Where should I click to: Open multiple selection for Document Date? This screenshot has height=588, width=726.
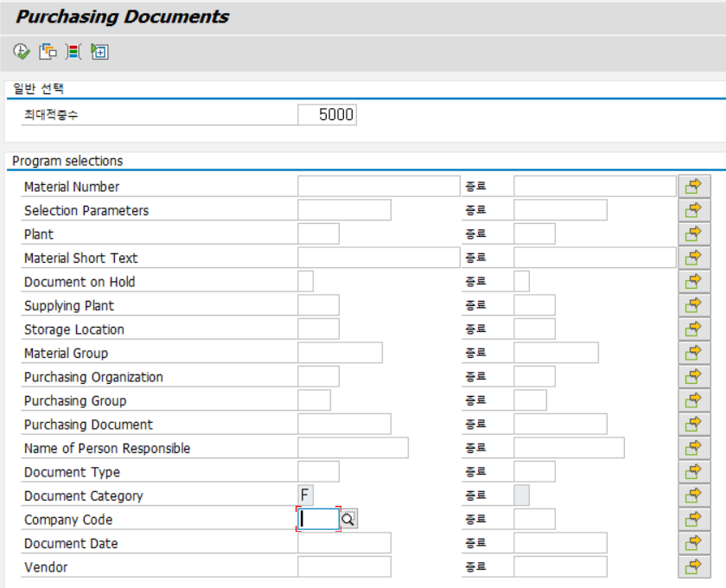pyautogui.click(x=694, y=543)
